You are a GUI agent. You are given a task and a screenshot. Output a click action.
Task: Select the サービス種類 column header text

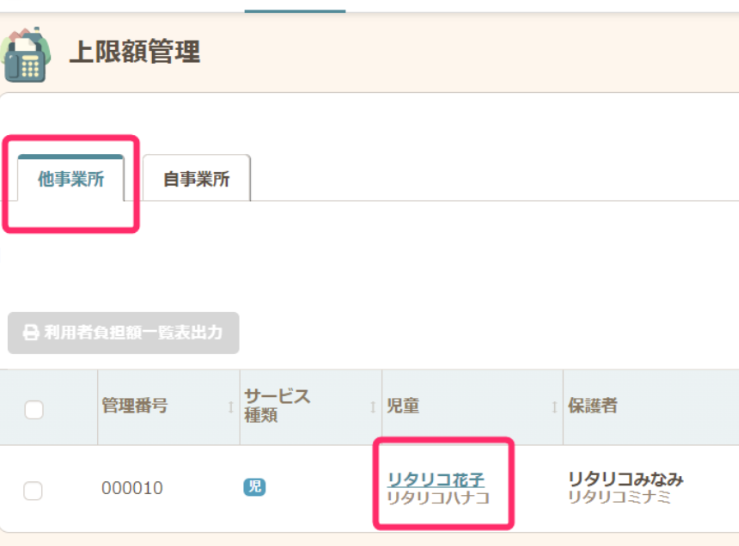(277, 406)
